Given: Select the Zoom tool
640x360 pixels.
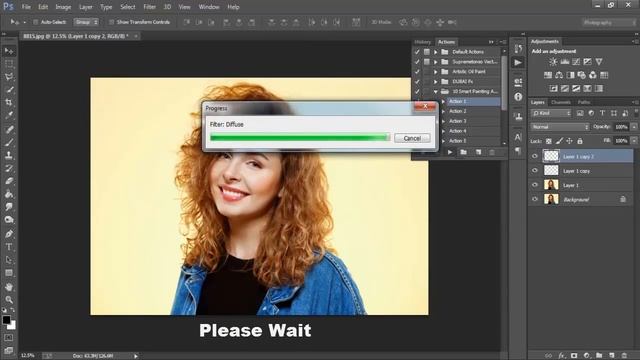Looking at the screenshot, I should (9, 300).
